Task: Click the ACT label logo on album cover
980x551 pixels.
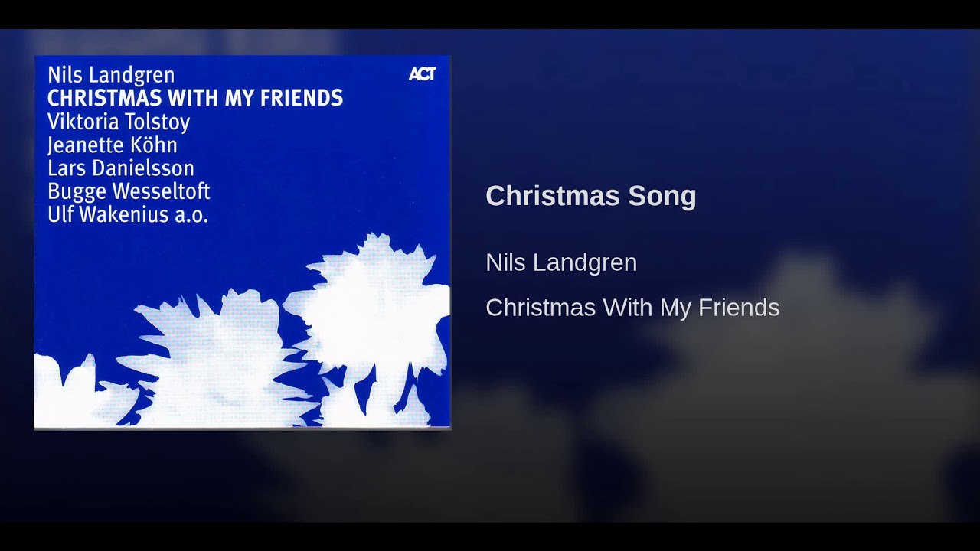Action: coord(422,73)
